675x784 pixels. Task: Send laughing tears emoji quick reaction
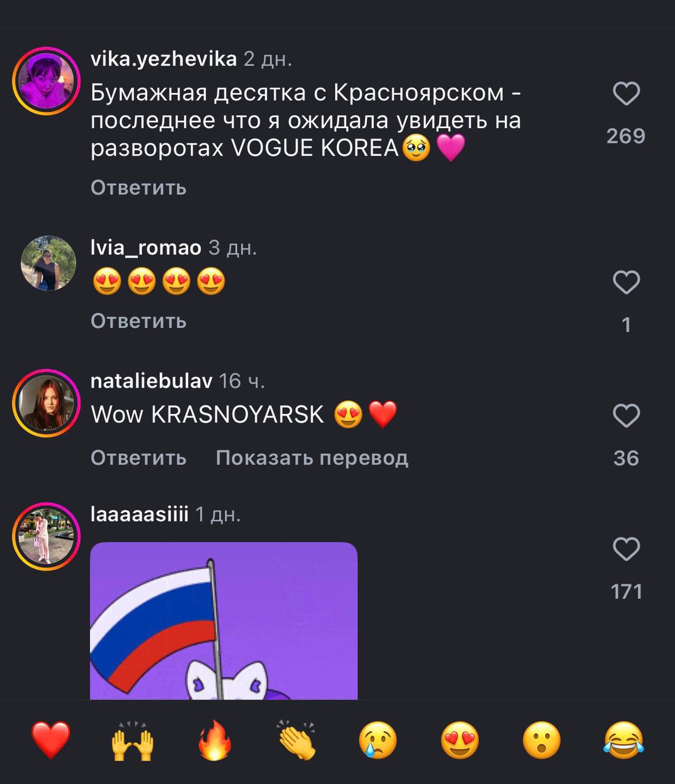(624, 741)
